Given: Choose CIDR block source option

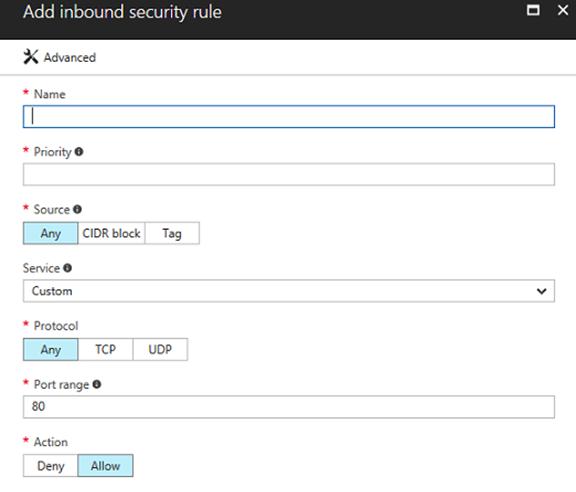Looking at the screenshot, I should tap(111, 233).
